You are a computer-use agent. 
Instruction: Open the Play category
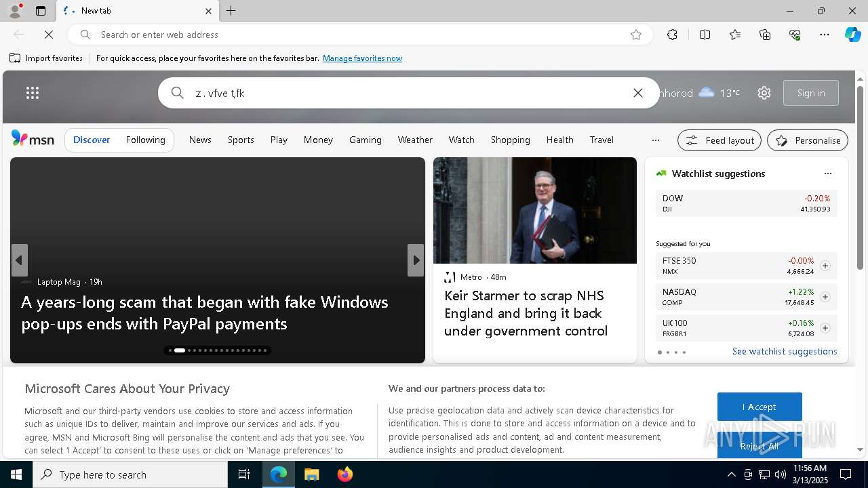279,140
